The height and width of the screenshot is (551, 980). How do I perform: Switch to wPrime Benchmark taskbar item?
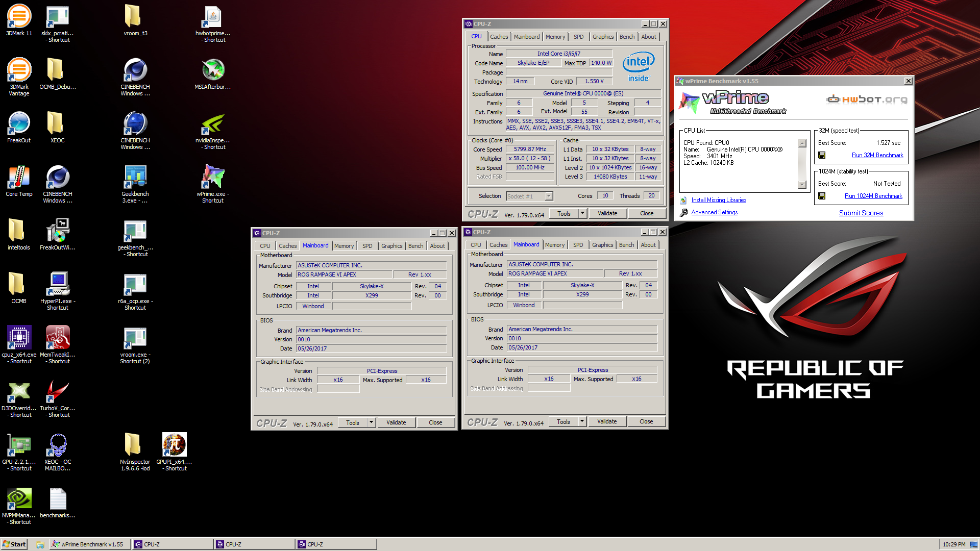click(x=90, y=544)
